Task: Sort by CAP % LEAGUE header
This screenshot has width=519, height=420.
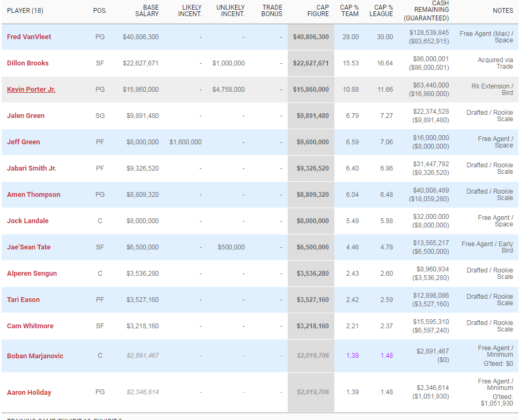Action: [x=381, y=11]
